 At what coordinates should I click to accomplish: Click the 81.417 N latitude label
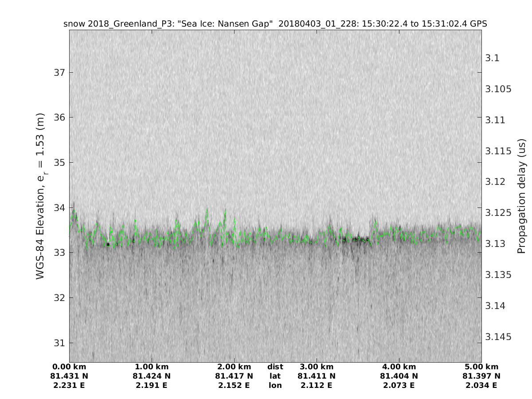click(234, 376)
